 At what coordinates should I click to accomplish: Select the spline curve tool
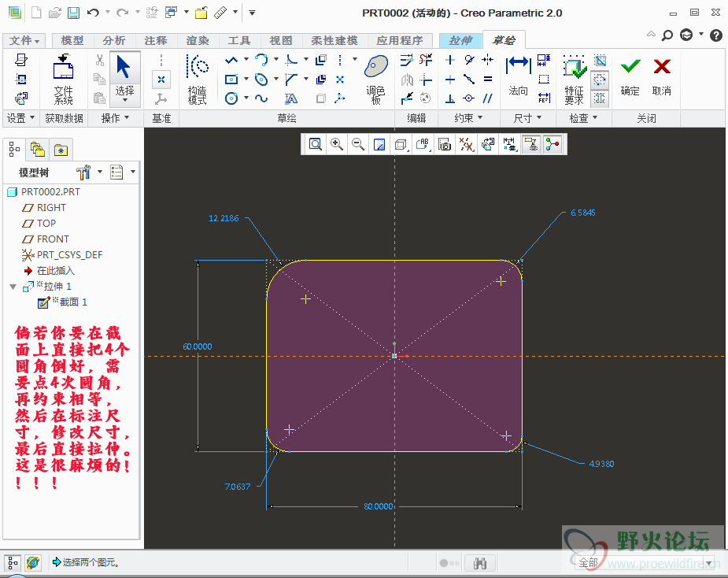pyautogui.click(x=261, y=98)
